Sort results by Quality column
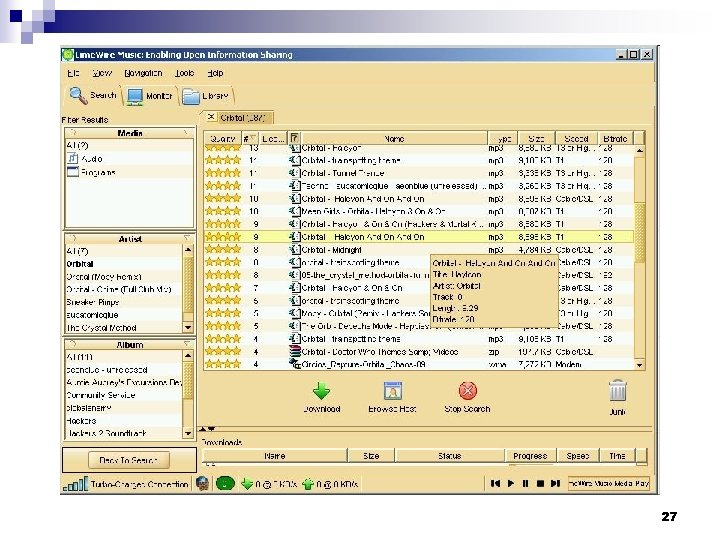This screenshot has height=540, width=720. point(223,138)
